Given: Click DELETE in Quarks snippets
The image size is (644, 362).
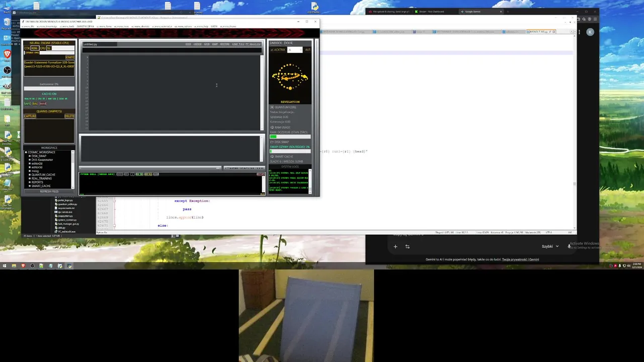Looking at the screenshot, I should 69,116.
